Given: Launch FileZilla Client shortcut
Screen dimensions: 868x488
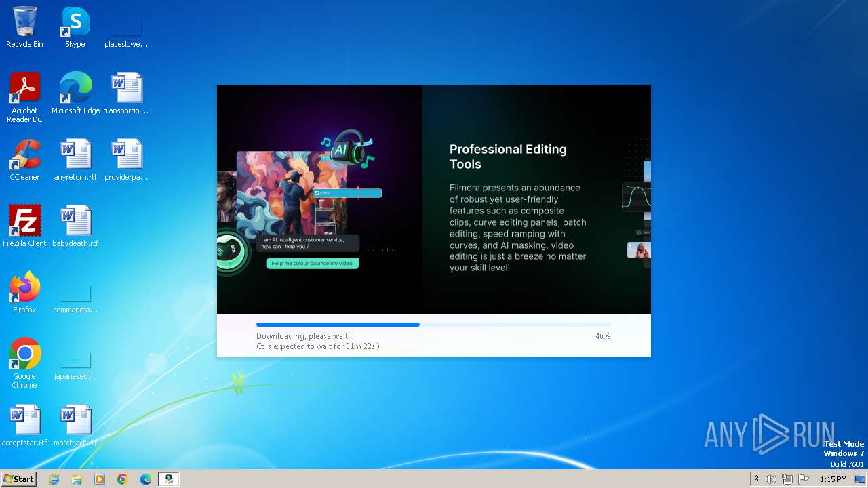Looking at the screenshot, I should pos(24,226).
